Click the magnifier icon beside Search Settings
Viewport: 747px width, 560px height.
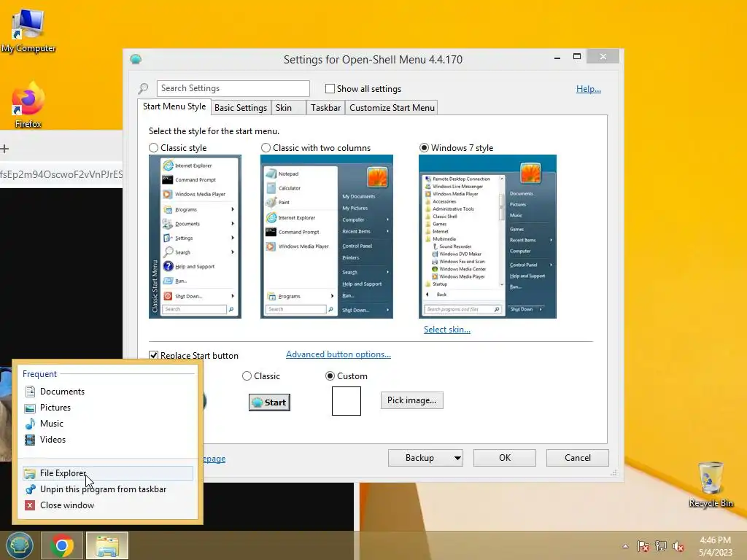tap(144, 88)
